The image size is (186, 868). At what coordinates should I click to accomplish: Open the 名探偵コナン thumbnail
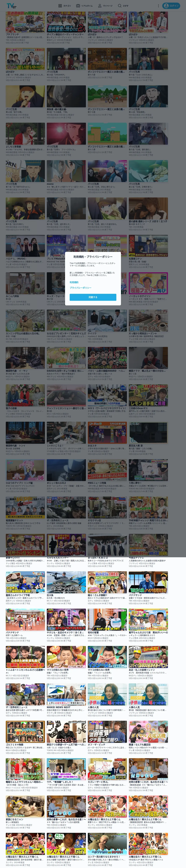pos(148,246)
